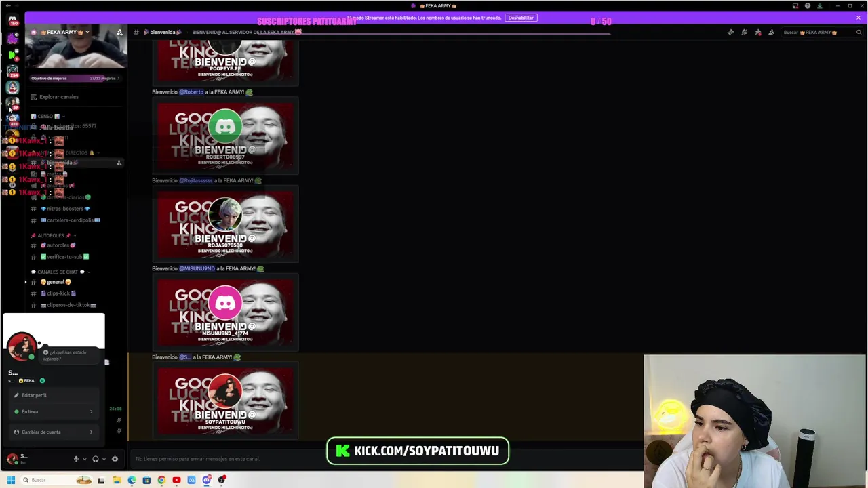Click the @Rojitasssss mention link
868x488 pixels.
pyautogui.click(x=196, y=180)
